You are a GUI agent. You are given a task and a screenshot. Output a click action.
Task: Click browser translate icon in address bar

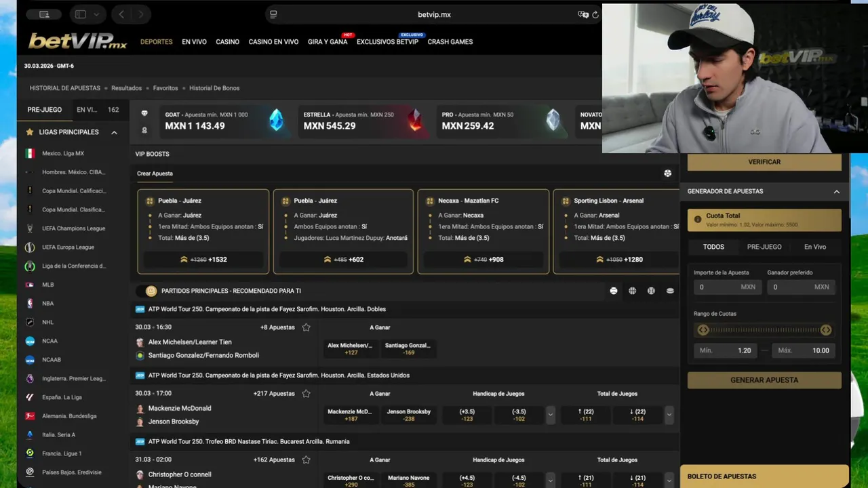[583, 14]
